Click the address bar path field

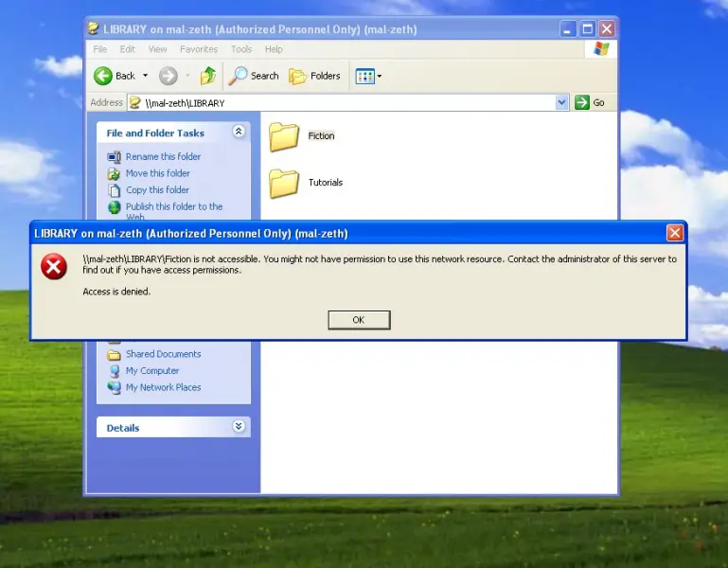tap(341, 102)
